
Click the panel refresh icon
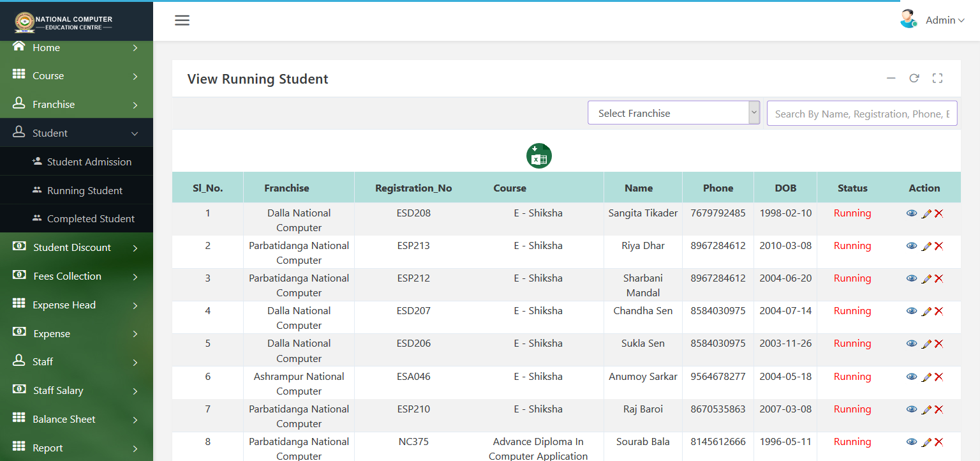pyautogui.click(x=914, y=78)
